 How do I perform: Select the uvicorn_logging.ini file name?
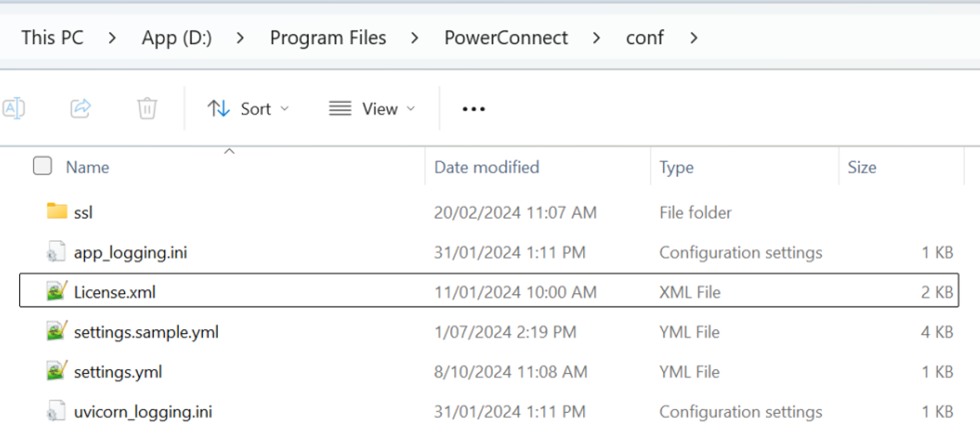pos(143,412)
